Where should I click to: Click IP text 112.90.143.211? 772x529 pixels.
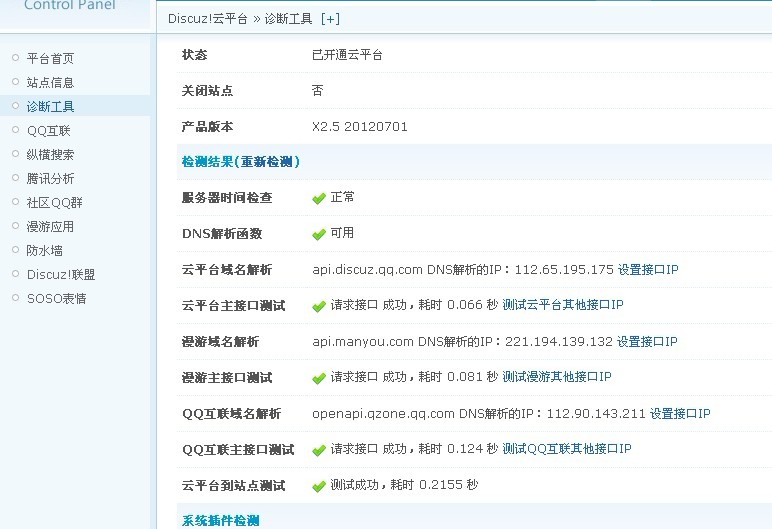point(596,413)
